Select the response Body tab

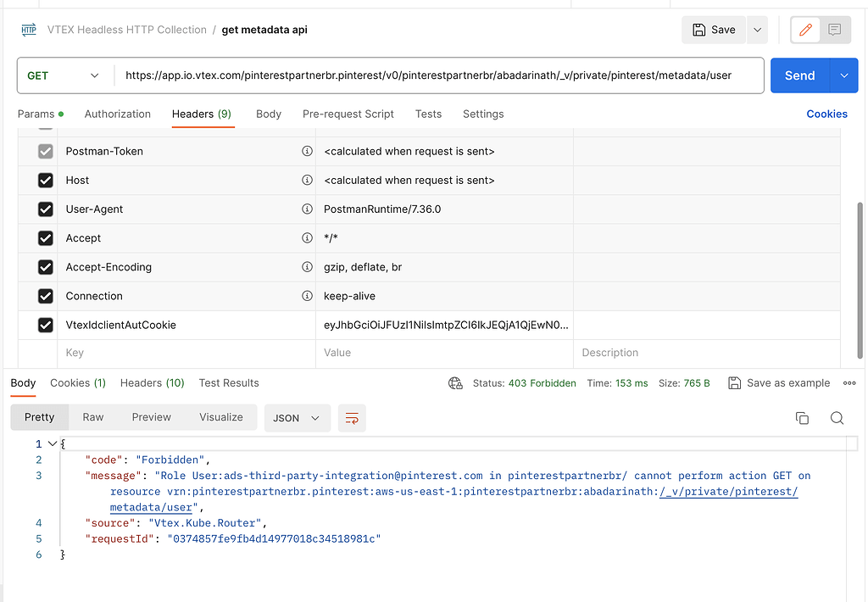pos(23,383)
